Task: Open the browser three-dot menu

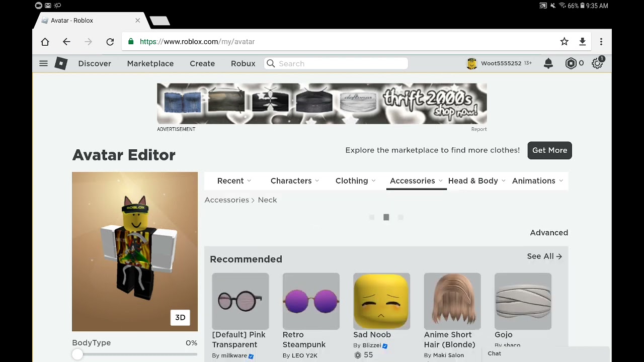Action: pos(601,42)
